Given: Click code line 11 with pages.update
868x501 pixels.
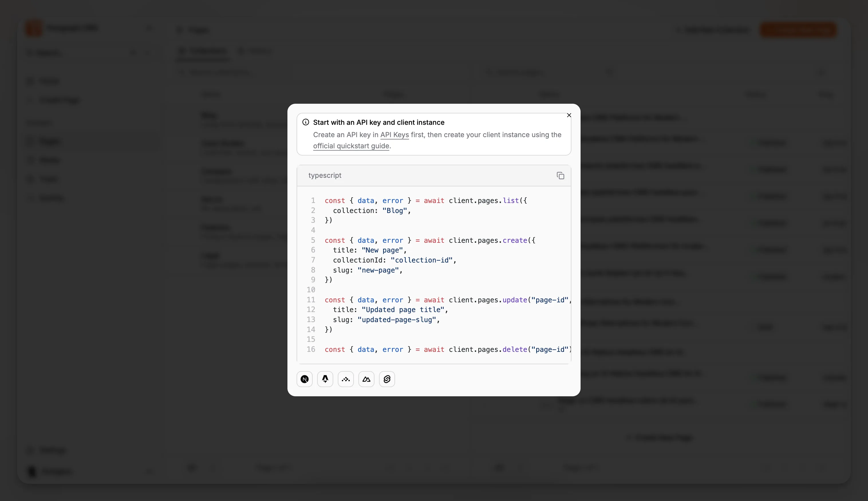Looking at the screenshot, I should [447, 300].
